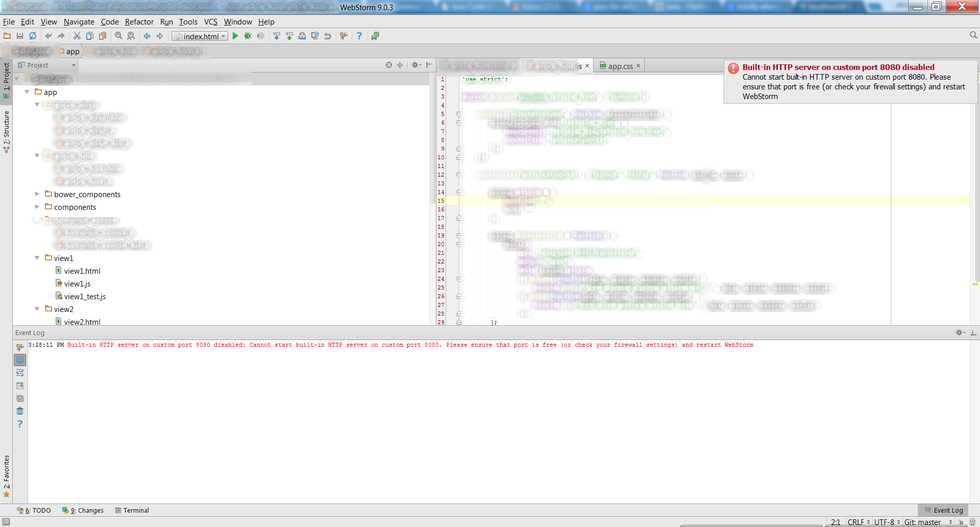Start debugging with the green bug icon
The image size is (980, 527).
pyautogui.click(x=248, y=36)
